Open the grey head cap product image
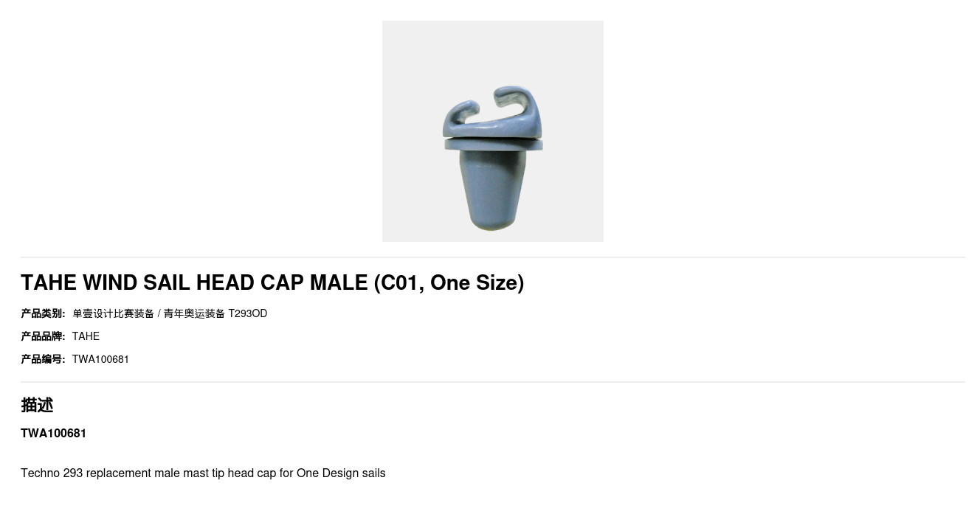Screen dimensions: 980x514 [492, 131]
